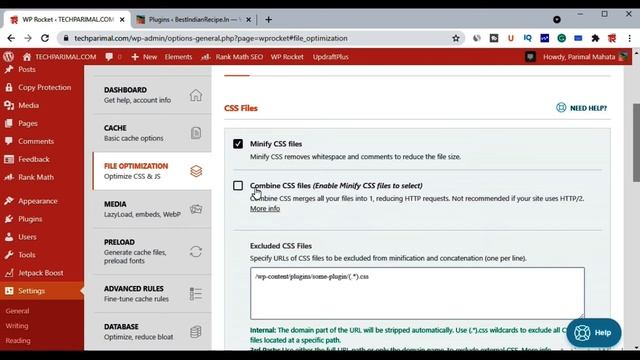Click the orange U extension icon
The width and height of the screenshot is (640, 360).
(x=511, y=38)
